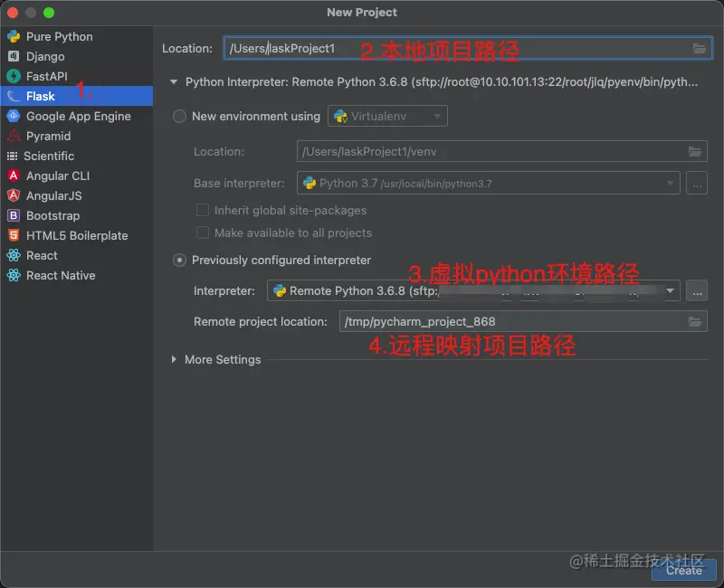Choose Django project type

[45, 56]
